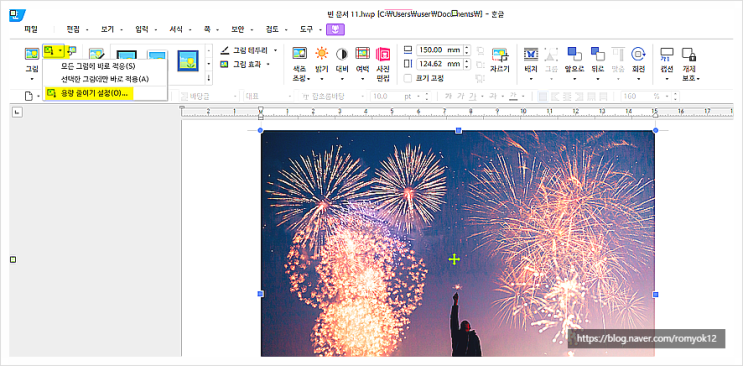
Task: Expand the arrow under 회전
Action: [638, 79]
